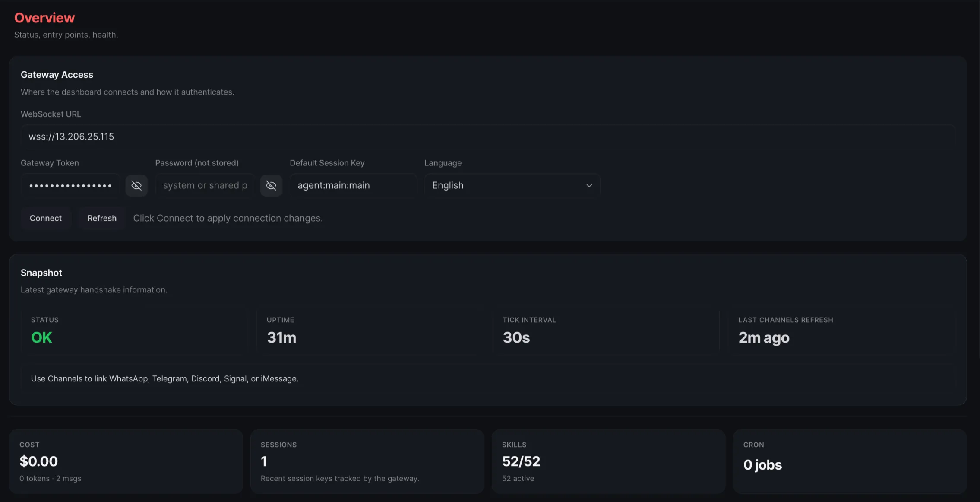
Task: Click the Refresh button
Action: pos(102,218)
